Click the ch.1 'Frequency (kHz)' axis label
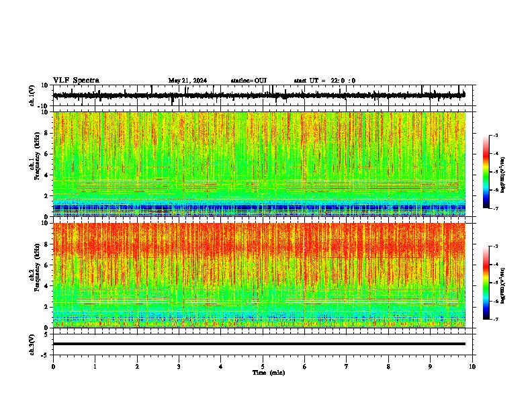The width and height of the screenshot is (532, 411). pos(37,156)
